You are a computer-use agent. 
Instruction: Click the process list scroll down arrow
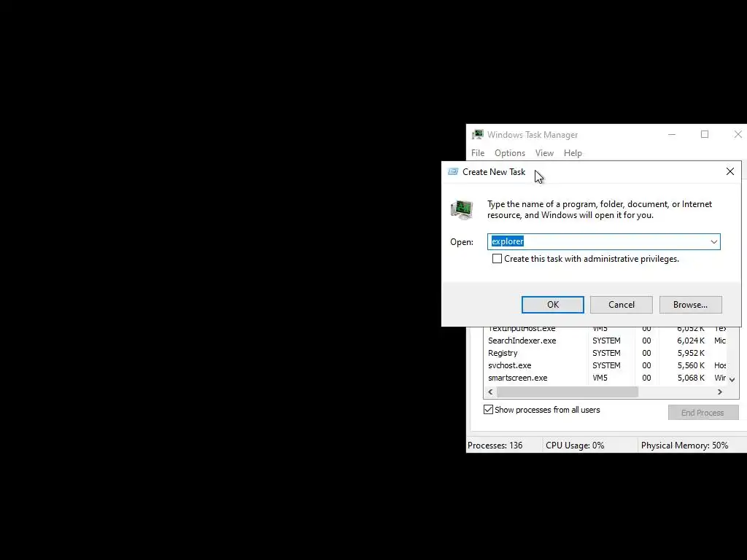732,379
